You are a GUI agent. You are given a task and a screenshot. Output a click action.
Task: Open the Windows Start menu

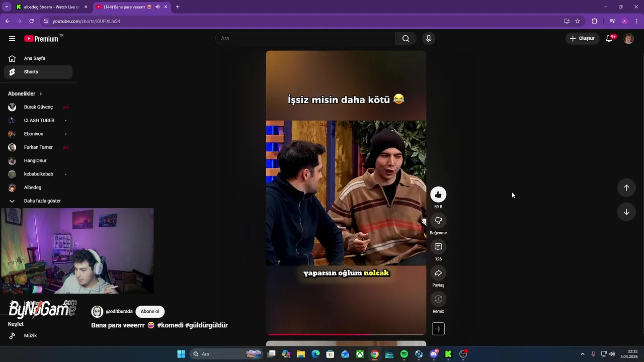181,354
